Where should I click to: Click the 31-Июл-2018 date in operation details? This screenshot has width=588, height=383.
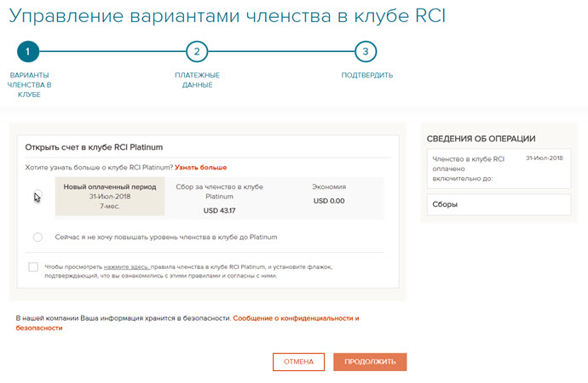545,158
